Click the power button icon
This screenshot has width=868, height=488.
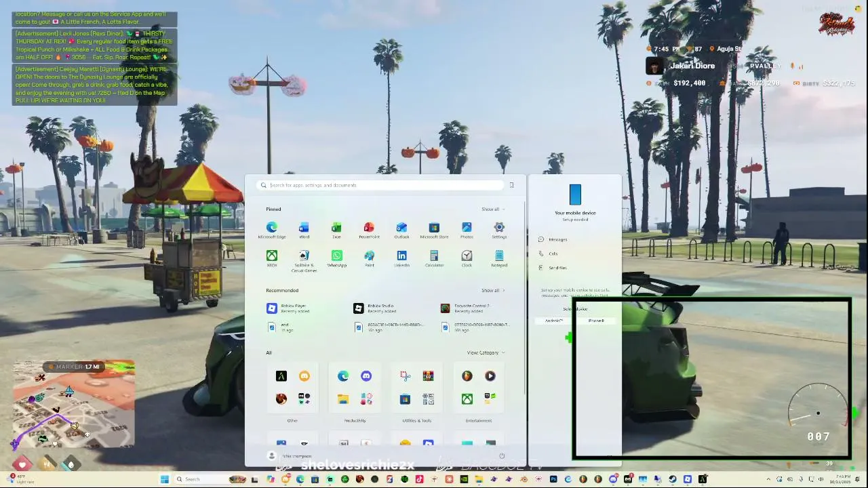tap(502, 456)
